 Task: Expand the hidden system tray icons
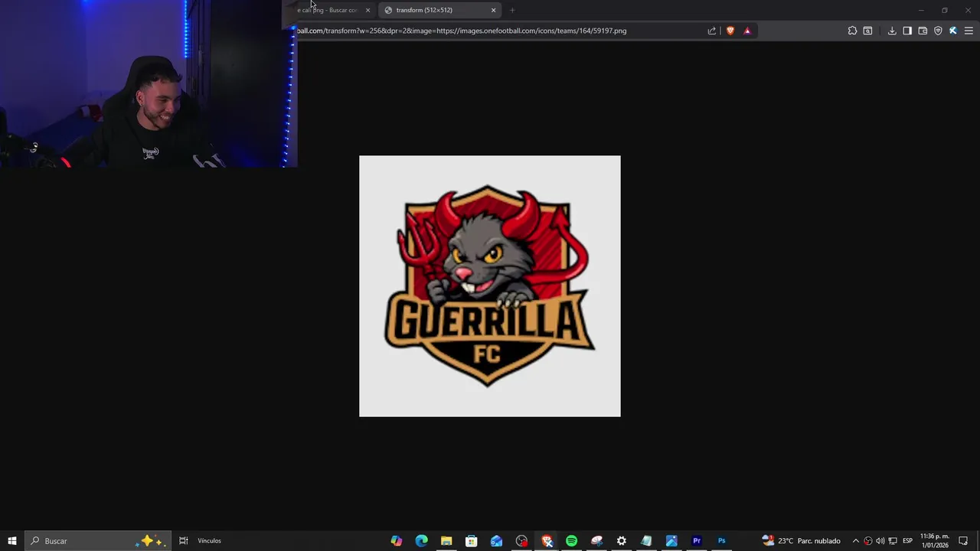(856, 541)
